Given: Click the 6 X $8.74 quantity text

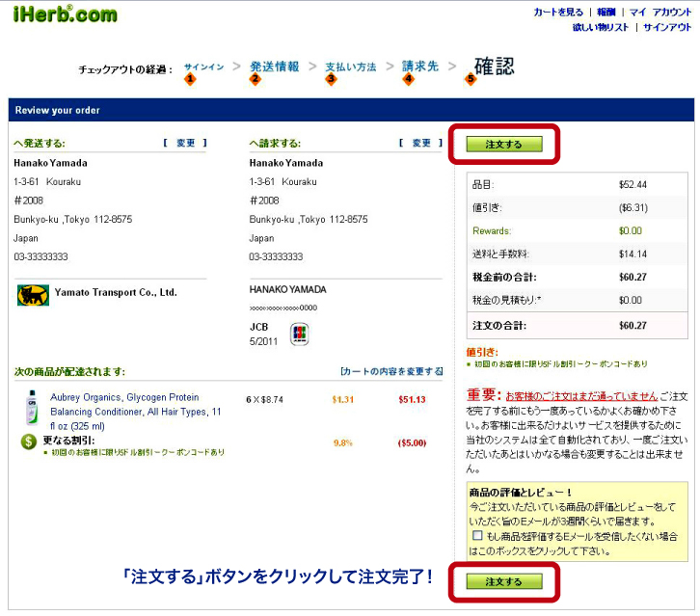Looking at the screenshot, I should pos(265,399).
